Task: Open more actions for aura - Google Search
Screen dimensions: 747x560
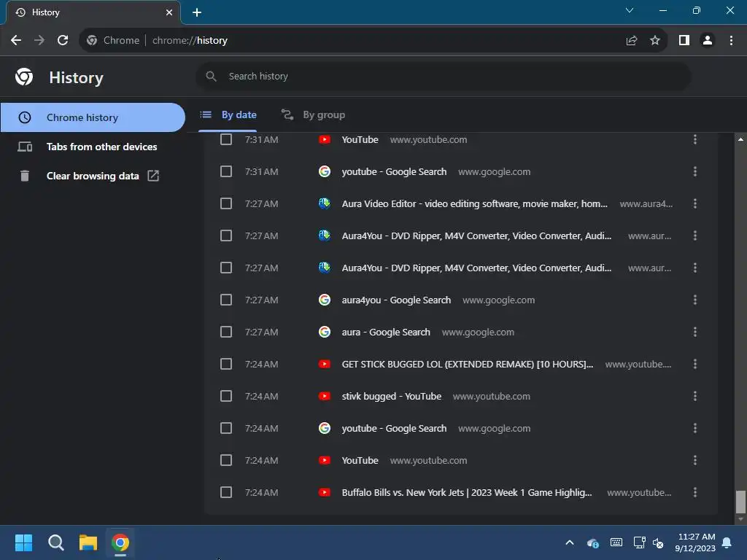Action: point(695,332)
